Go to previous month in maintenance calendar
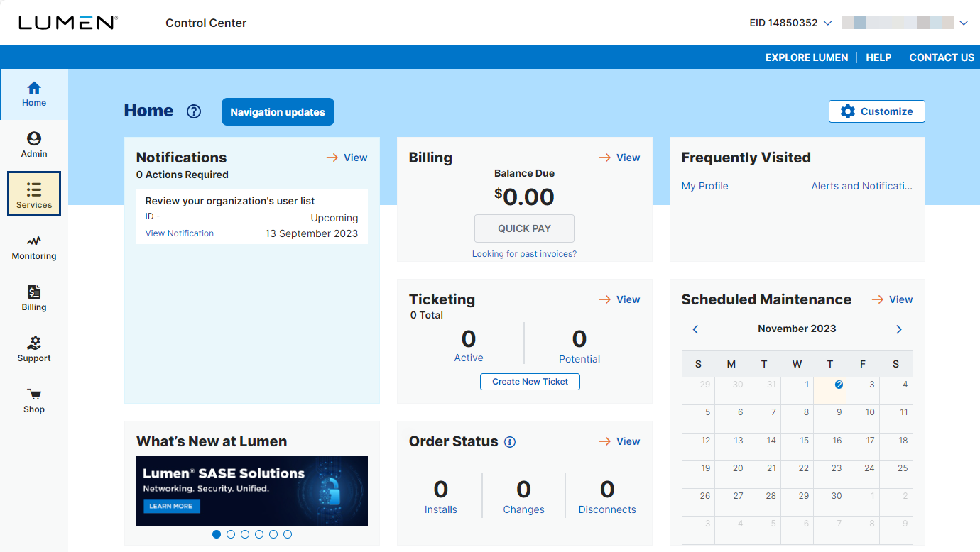This screenshot has width=980, height=552. (x=696, y=329)
